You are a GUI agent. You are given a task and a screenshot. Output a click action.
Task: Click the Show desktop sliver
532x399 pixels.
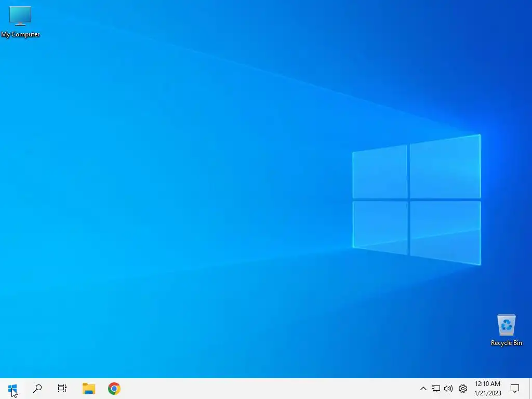530,389
